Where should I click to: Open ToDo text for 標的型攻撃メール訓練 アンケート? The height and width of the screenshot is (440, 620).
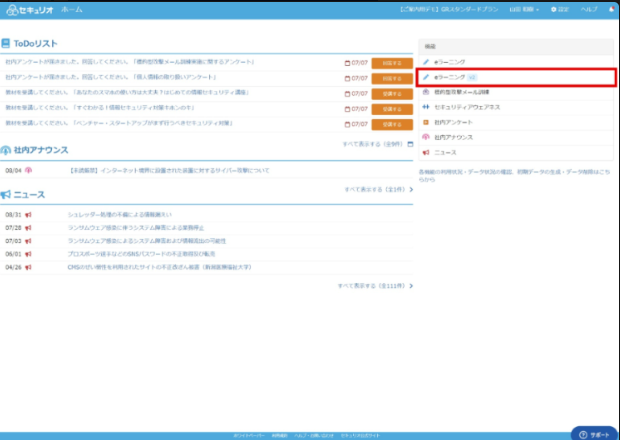130,62
